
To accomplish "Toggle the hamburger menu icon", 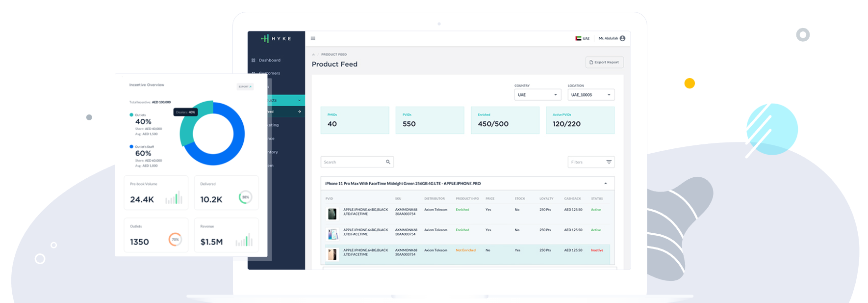I will pos(313,38).
